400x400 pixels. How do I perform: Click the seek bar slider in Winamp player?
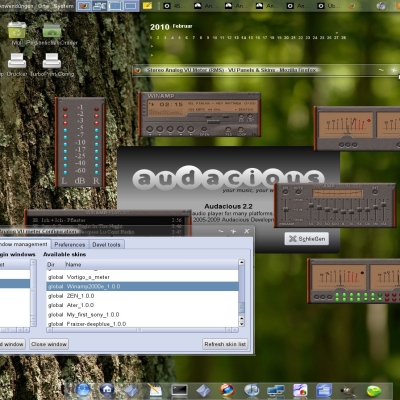(213, 122)
